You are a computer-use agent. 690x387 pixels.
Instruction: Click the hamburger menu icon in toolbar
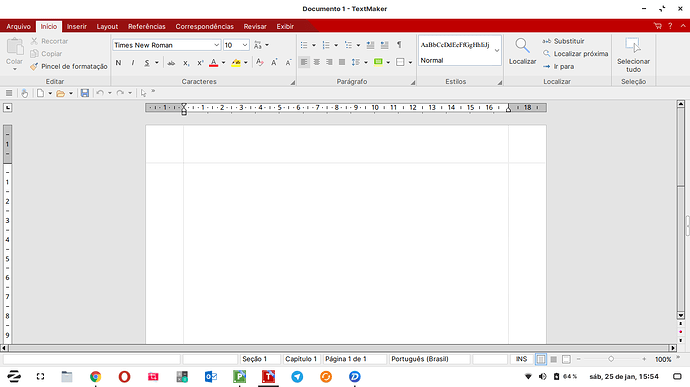(9, 93)
